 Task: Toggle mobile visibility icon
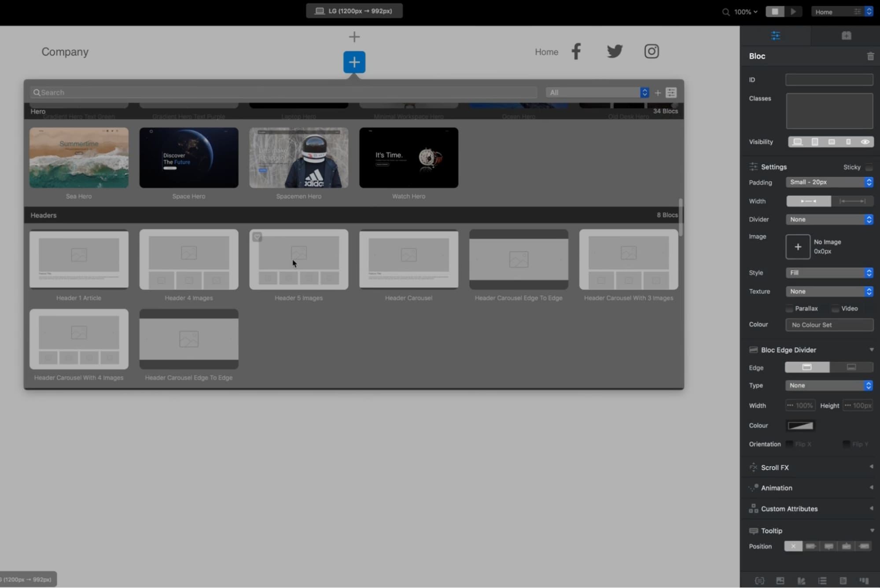pos(848,142)
